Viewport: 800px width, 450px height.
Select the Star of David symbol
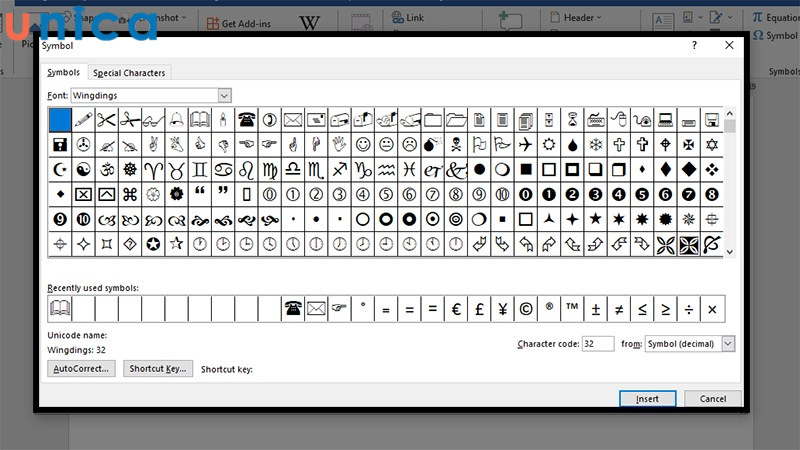tap(712, 145)
